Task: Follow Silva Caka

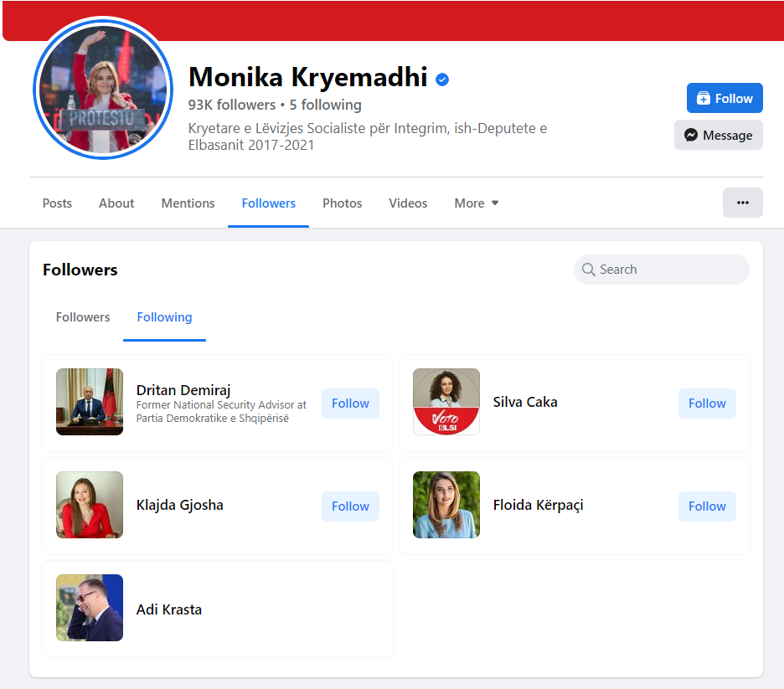Action: point(707,404)
